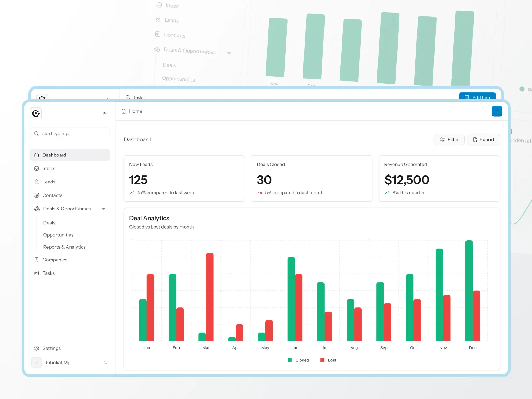Toggle the Closed series in chart legend
The height and width of the screenshot is (399, 532).
tap(298, 360)
